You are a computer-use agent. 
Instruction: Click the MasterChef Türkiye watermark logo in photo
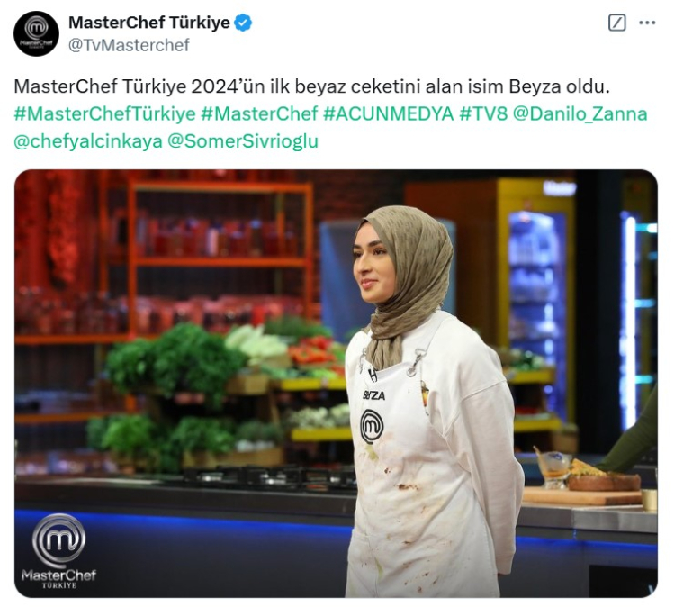[58, 551]
